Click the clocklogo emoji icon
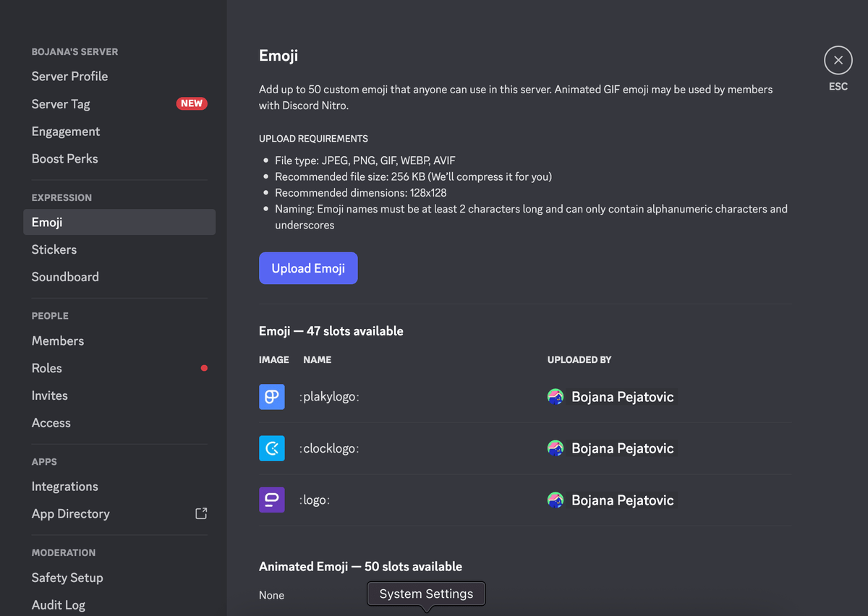The width and height of the screenshot is (868, 616). pyautogui.click(x=271, y=448)
